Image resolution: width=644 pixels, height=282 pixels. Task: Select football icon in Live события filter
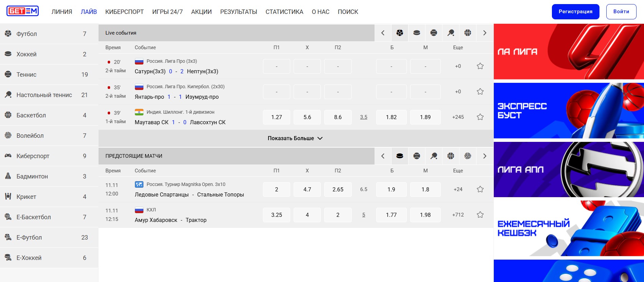tap(400, 33)
